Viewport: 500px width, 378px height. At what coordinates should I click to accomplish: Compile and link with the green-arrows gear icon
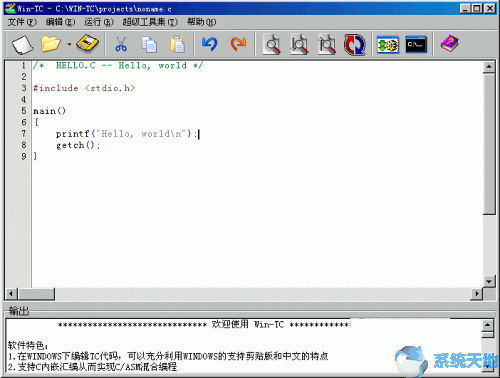click(387, 44)
